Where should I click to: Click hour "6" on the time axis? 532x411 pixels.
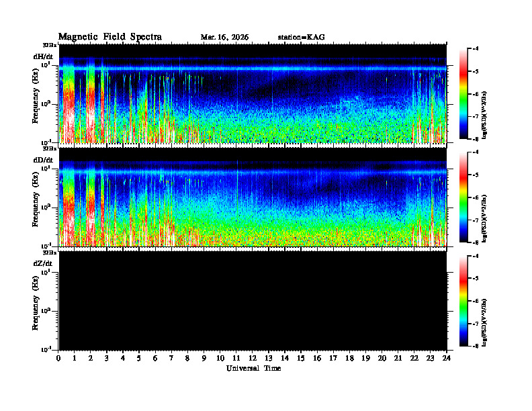tap(155, 359)
